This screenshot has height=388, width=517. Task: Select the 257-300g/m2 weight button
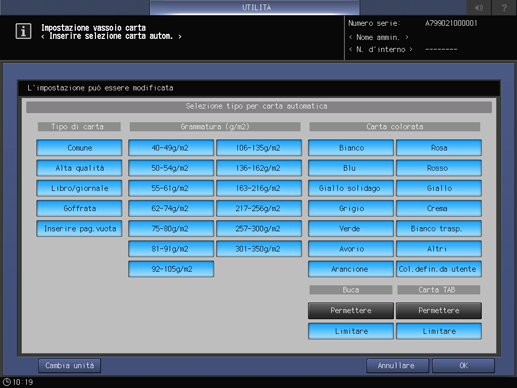(259, 229)
